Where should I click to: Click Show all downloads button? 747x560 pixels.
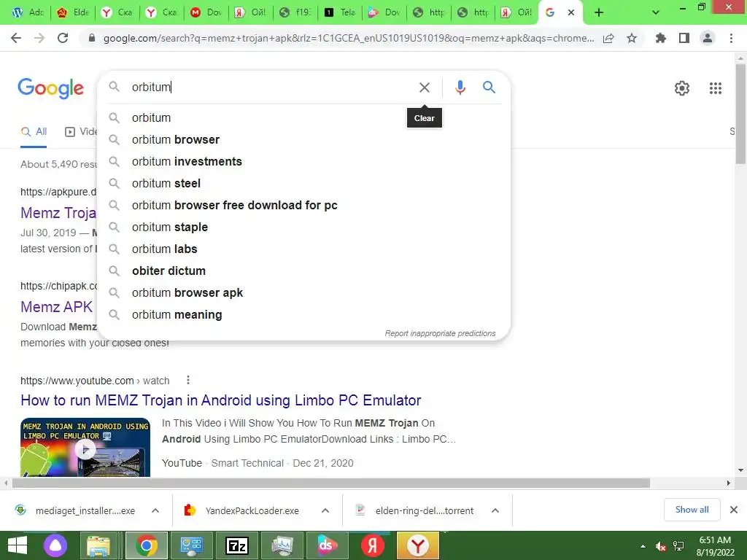point(692,510)
